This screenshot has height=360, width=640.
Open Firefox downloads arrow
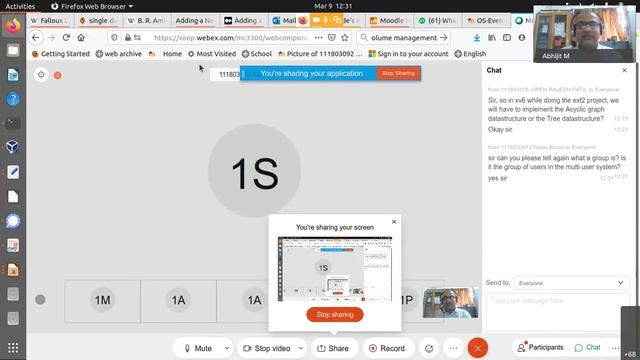click(477, 38)
